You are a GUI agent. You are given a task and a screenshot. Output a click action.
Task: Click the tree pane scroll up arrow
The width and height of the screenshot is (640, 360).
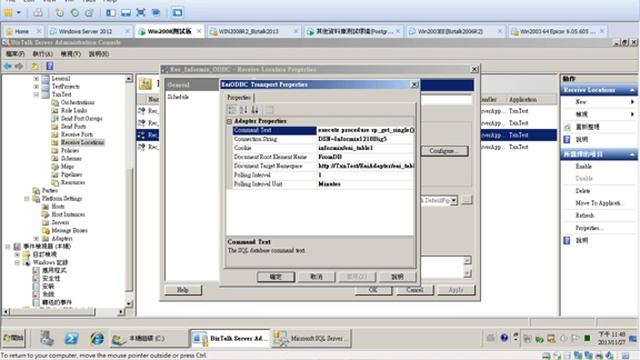pyautogui.click(x=129, y=78)
